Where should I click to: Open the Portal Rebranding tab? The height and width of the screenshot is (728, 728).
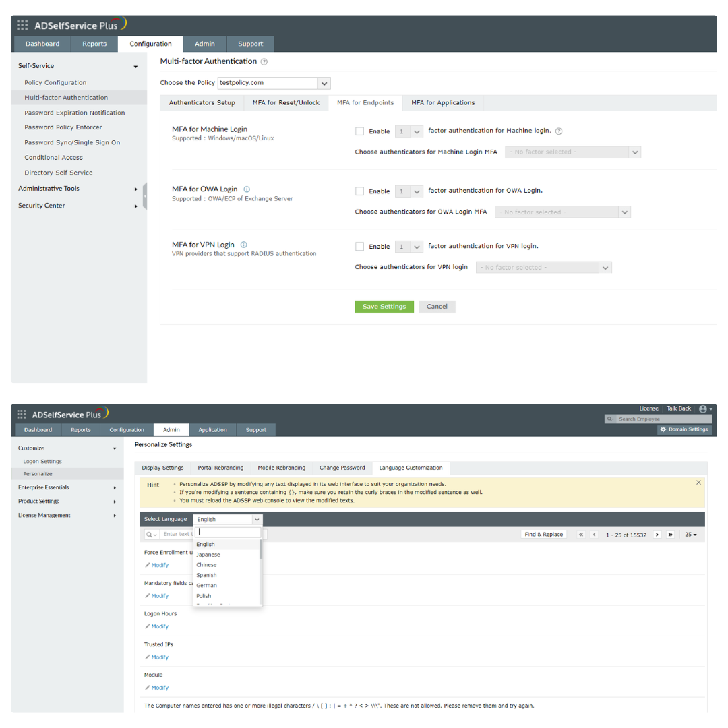(x=220, y=468)
